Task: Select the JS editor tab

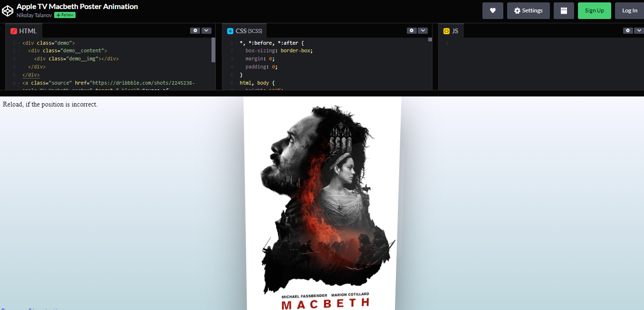Action: tap(451, 31)
